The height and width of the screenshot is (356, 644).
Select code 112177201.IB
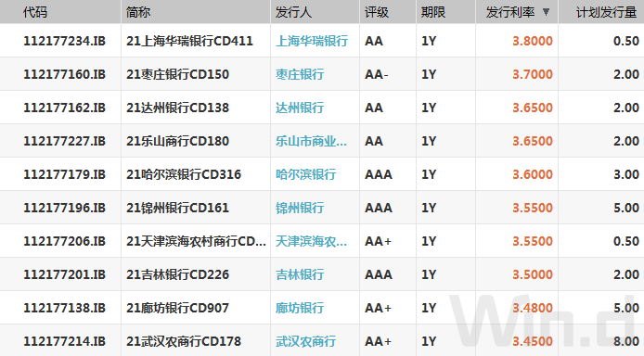pos(64,274)
